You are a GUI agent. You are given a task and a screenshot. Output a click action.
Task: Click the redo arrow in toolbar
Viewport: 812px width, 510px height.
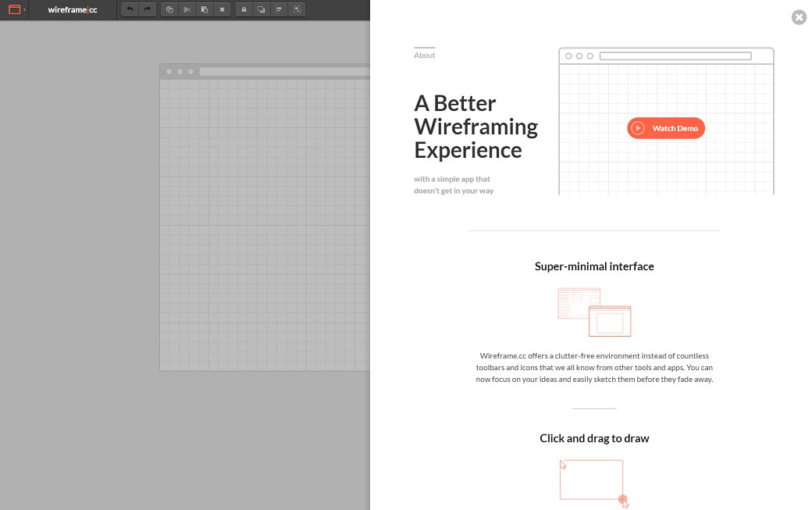point(147,10)
